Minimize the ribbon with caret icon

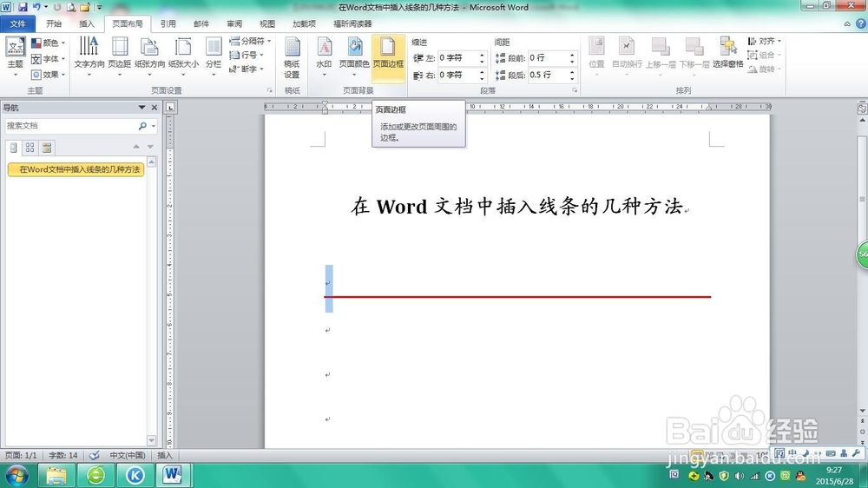(847, 23)
